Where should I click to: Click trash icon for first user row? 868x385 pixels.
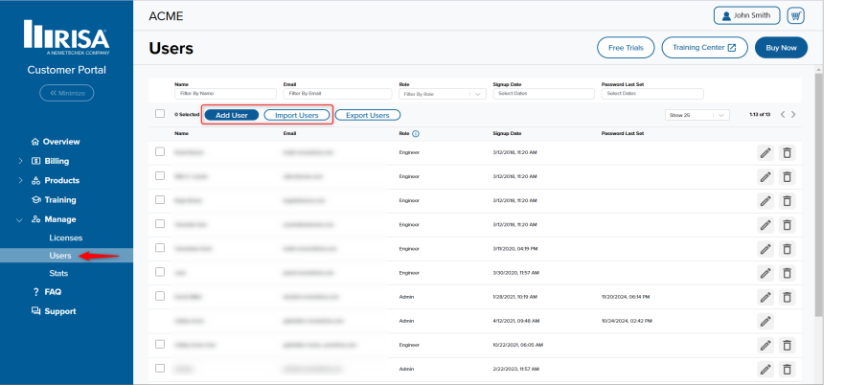tap(787, 152)
